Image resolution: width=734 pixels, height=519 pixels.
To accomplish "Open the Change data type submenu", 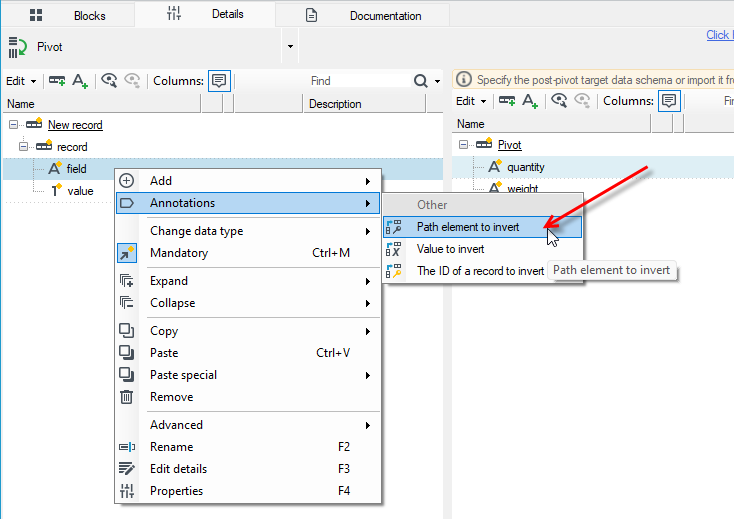I will click(248, 231).
